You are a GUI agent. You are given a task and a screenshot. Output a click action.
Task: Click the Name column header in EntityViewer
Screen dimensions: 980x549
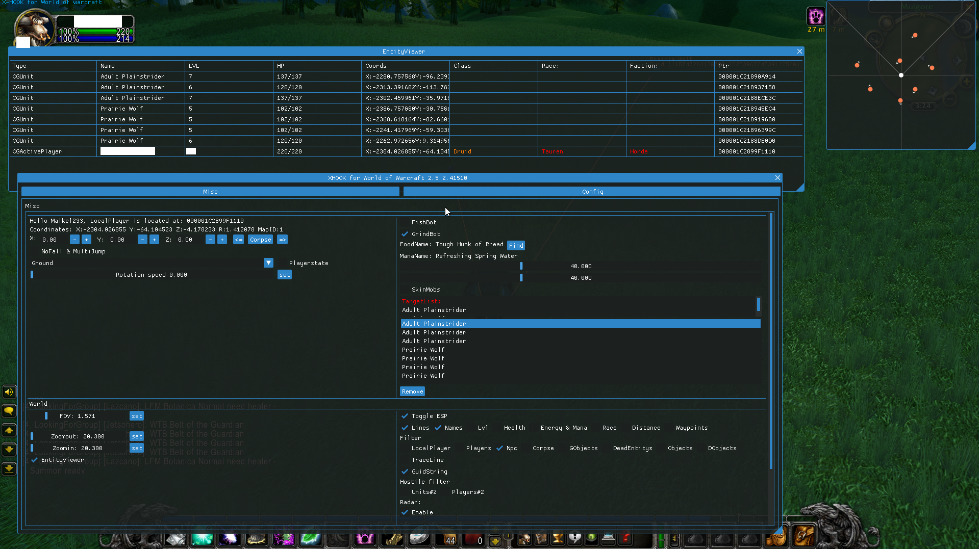point(140,66)
